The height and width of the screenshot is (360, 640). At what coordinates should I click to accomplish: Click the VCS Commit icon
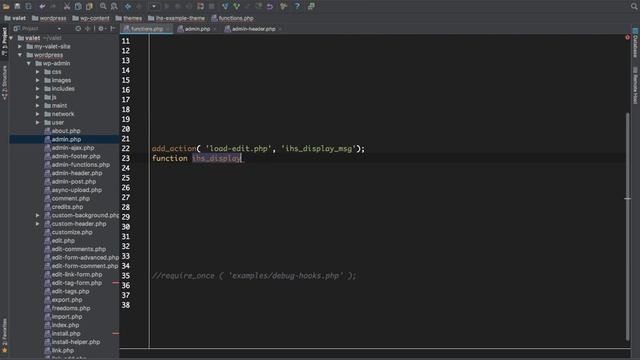237,6
